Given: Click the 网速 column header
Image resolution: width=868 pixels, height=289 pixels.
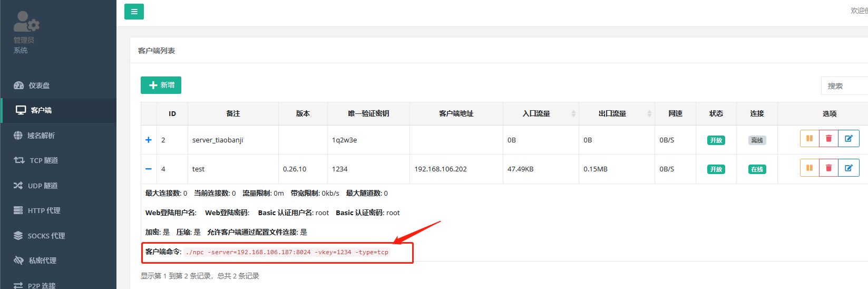Looking at the screenshot, I should point(675,113).
